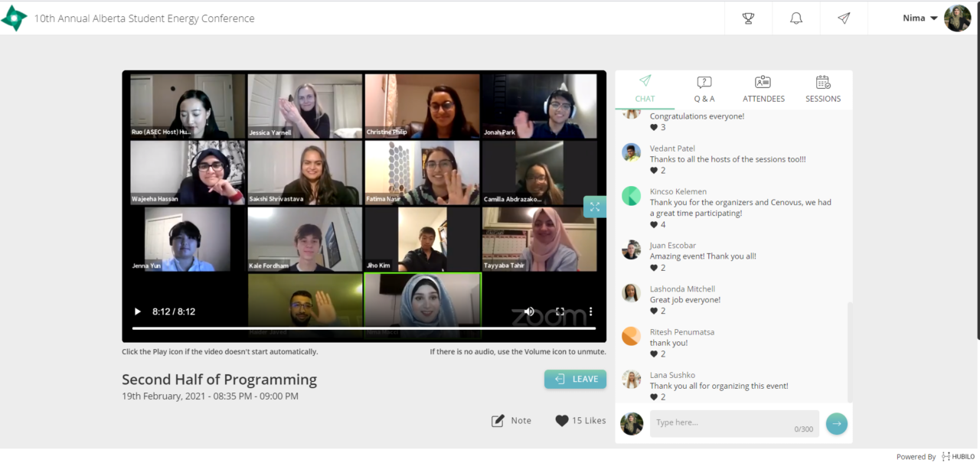Open the Note pencil icon

[x=498, y=421]
